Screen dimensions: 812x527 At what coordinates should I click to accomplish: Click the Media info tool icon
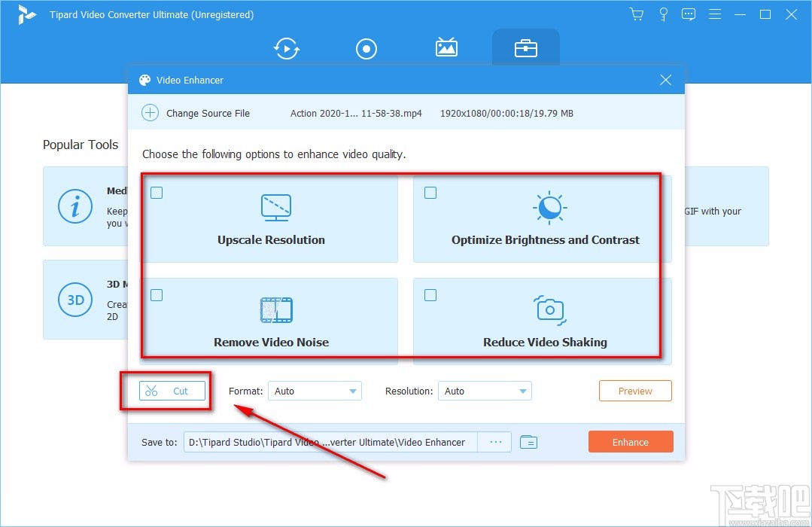[x=75, y=206]
